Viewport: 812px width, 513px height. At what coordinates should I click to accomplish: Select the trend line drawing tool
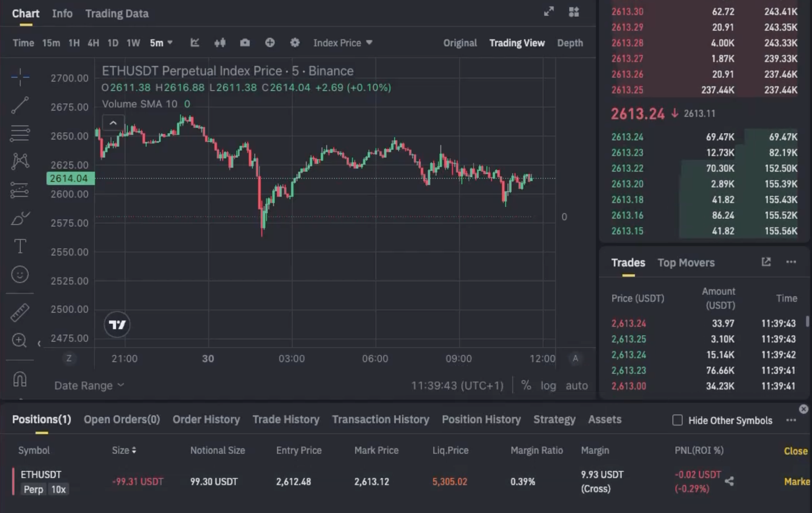[x=20, y=105]
